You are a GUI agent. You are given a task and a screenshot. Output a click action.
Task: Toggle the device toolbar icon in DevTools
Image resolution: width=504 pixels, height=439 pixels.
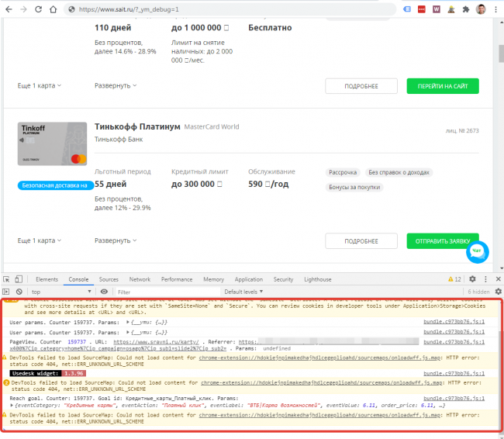(x=19, y=279)
